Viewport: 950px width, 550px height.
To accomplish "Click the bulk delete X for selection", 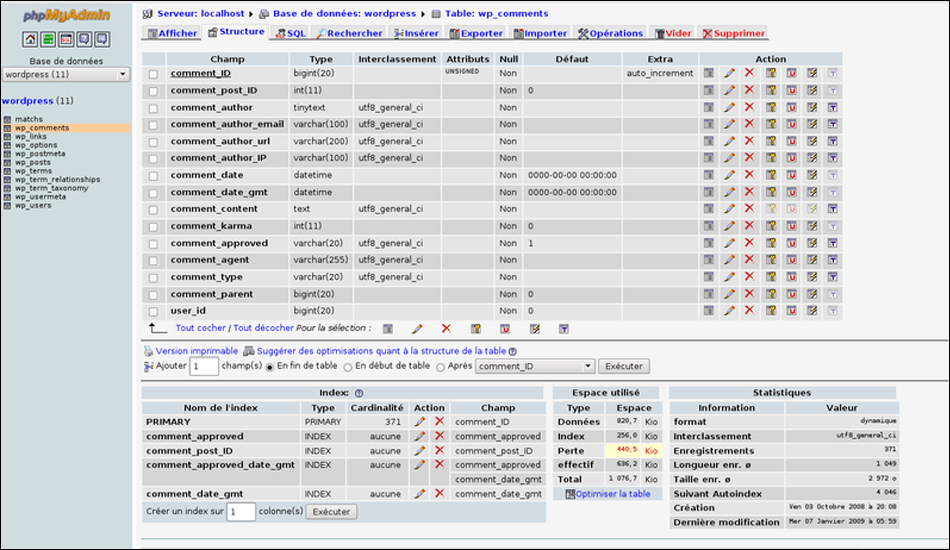I will coord(446,328).
